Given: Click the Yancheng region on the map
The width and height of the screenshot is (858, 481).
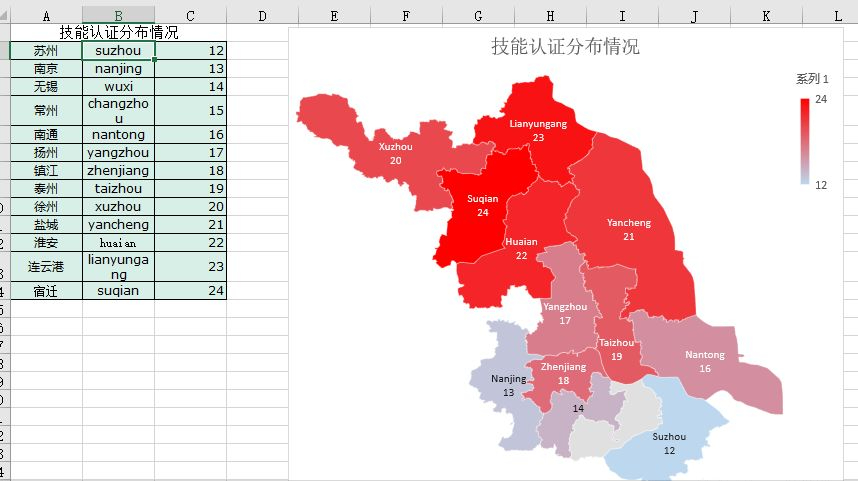Looking at the screenshot, I should 629,230.
